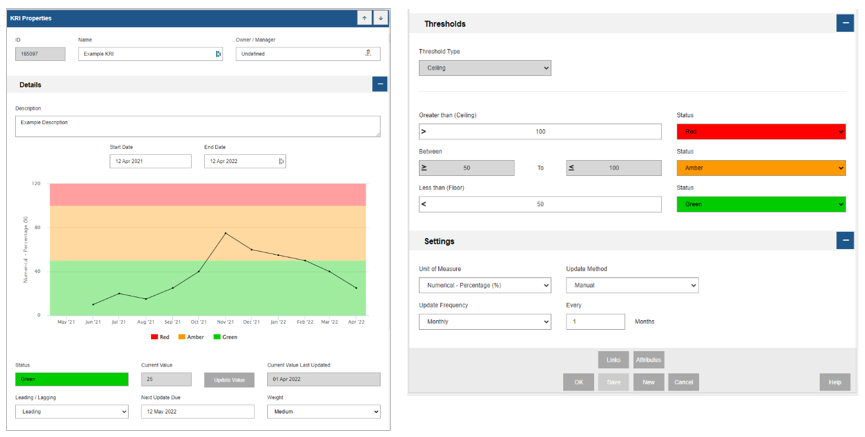This screenshot has width=865, height=437.
Task: Click the down arrow in KRI Properties header
Action: point(381,18)
